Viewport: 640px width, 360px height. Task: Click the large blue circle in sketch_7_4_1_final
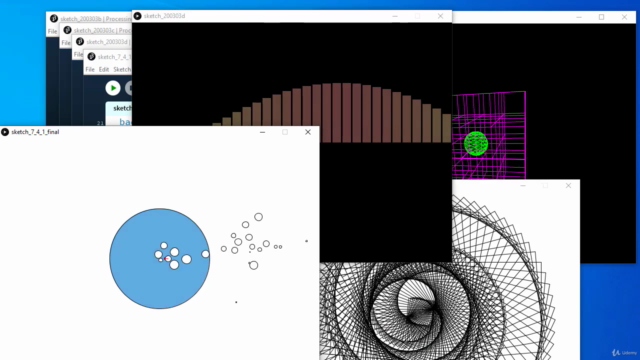click(160, 258)
